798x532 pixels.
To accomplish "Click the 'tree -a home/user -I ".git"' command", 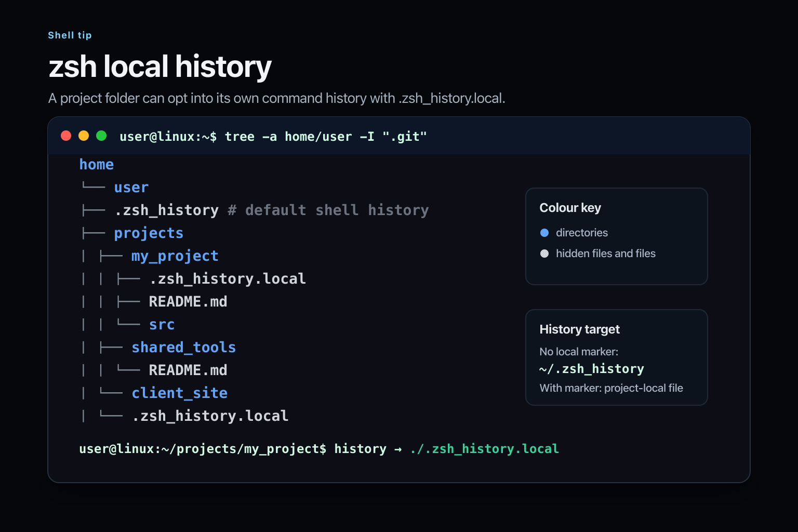I will pyautogui.click(x=326, y=137).
